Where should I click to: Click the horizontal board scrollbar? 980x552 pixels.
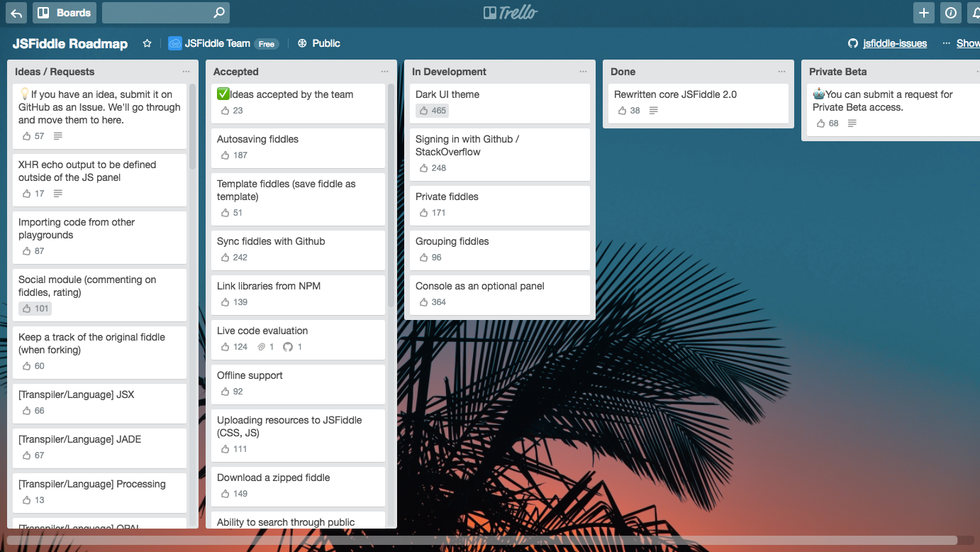481,540
